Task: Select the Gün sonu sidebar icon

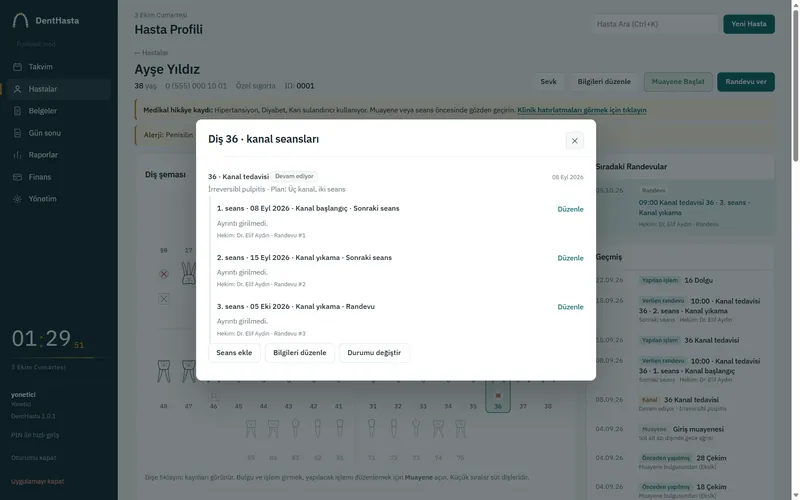Action: 17,133
